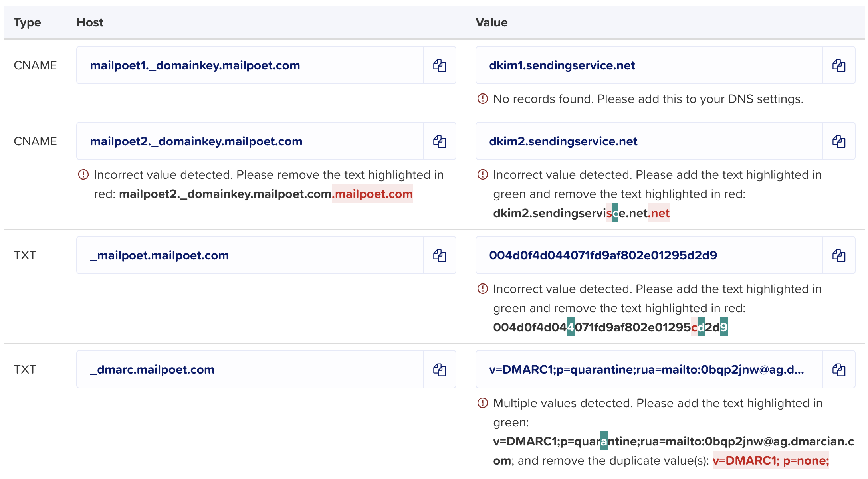Copy the _dmarc.mailpoet.com host
Viewport: 868px width, 479px height.
[x=440, y=370]
